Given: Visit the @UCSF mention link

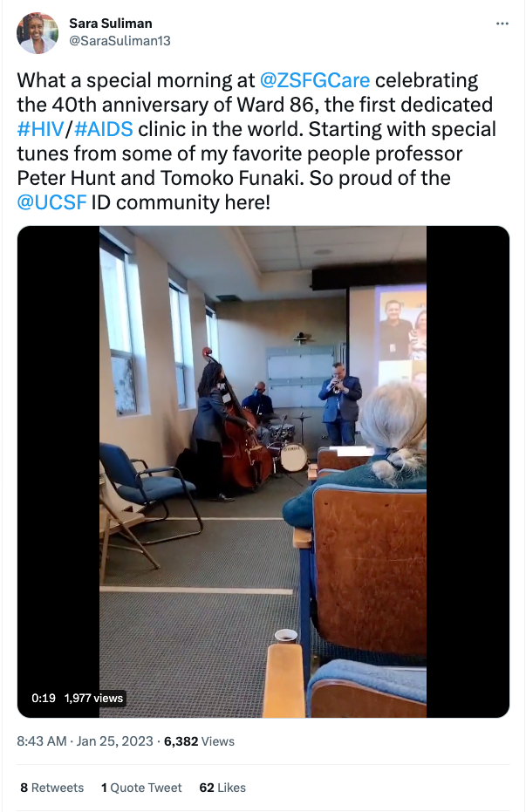Looking at the screenshot, I should coord(51,202).
